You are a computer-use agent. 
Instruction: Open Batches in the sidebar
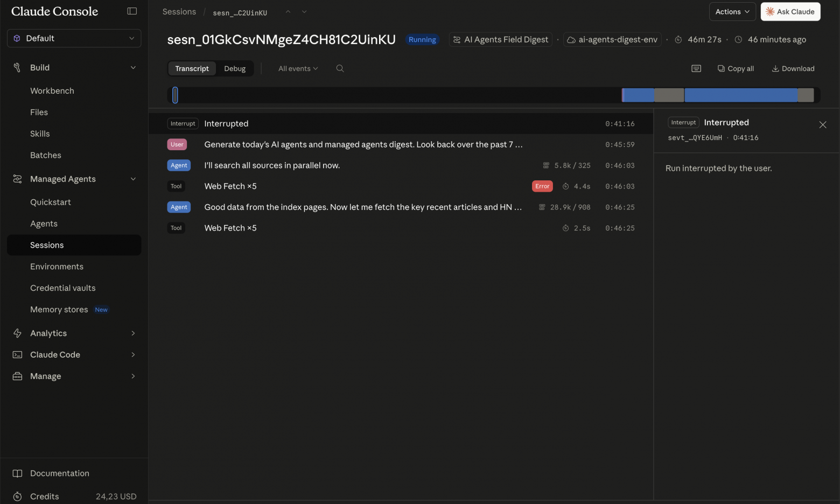(46, 156)
